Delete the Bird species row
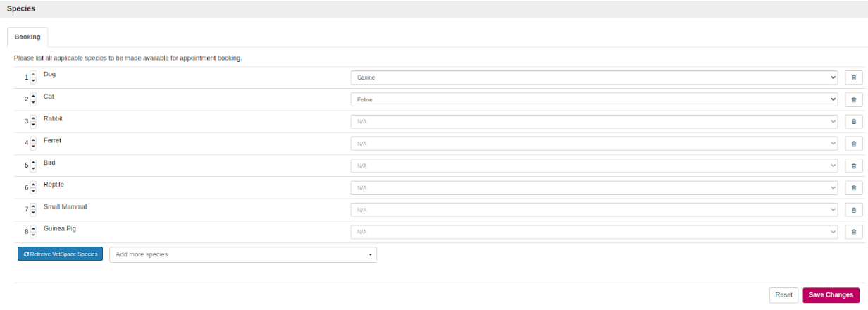 tap(853, 166)
